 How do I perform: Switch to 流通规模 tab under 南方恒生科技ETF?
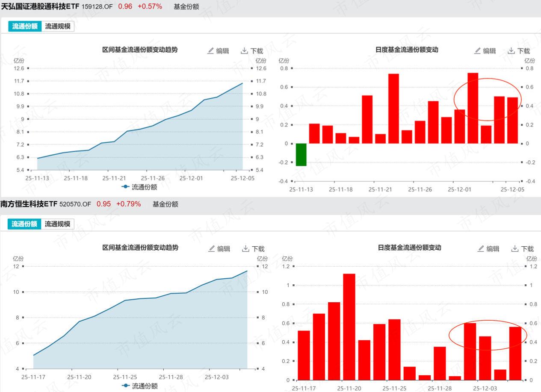pyautogui.click(x=58, y=224)
